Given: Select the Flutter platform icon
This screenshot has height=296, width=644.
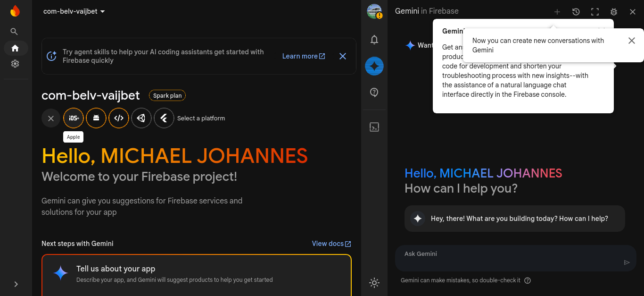Looking at the screenshot, I should [x=164, y=118].
